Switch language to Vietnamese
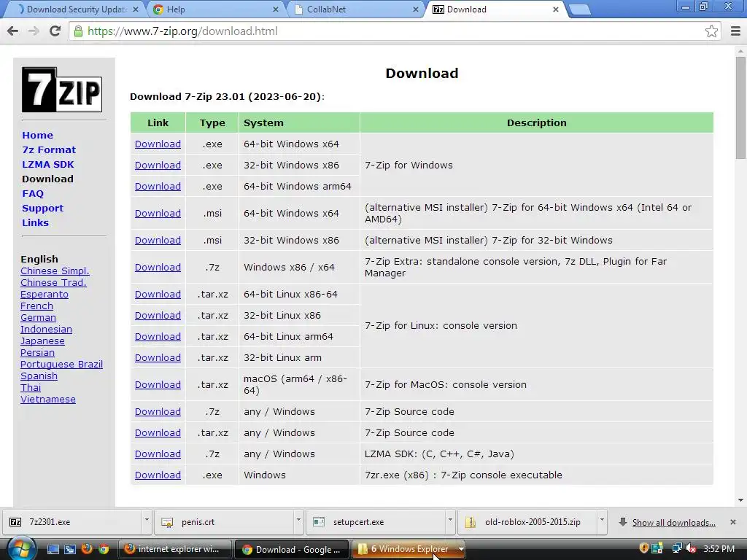The width and height of the screenshot is (747, 560). click(x=47, y=399)
